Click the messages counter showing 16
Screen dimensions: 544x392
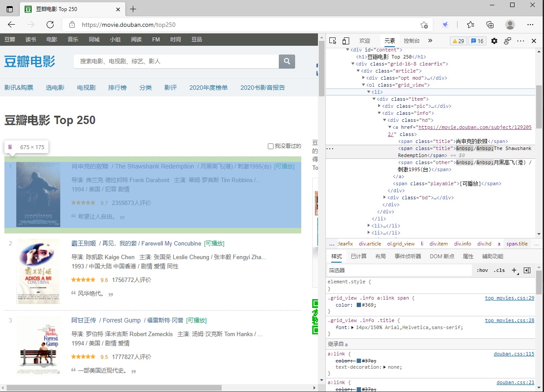tap(477, 41)
